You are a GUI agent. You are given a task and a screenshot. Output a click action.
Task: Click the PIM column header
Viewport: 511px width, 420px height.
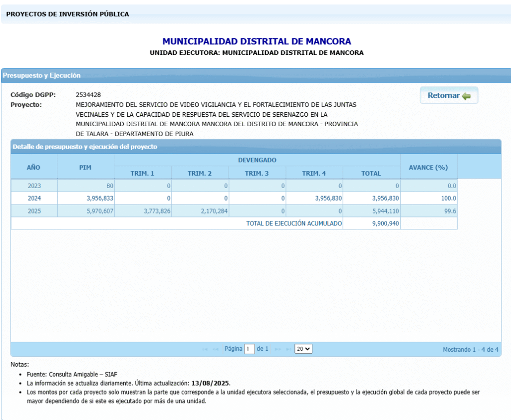tap(85, 167)
